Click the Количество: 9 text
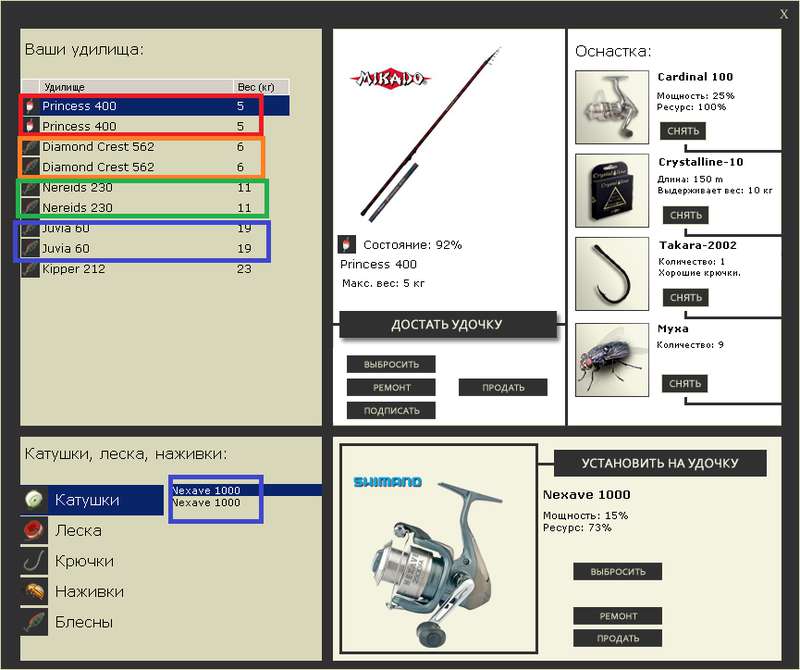The height and width of the screenshot is (670, 800). 690,345
